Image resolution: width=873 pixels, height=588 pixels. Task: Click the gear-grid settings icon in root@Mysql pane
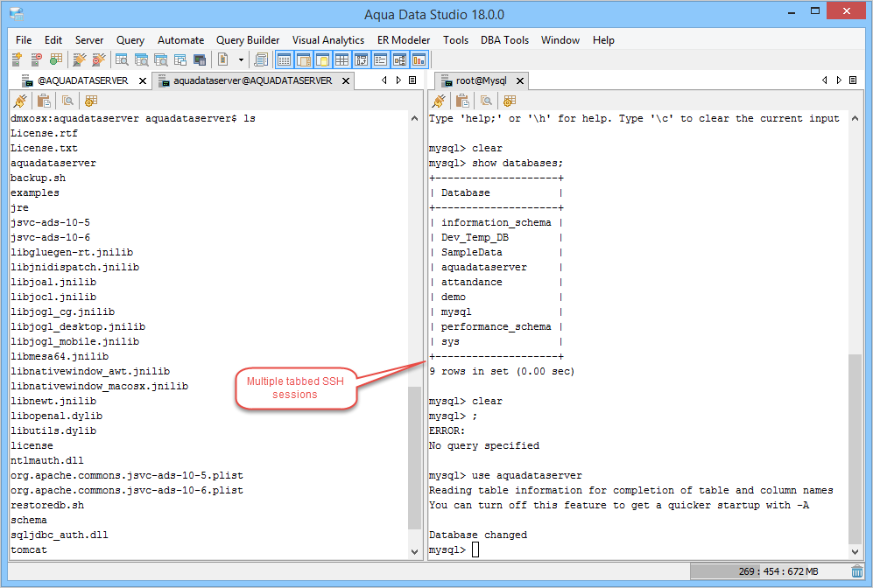[510, 101]
